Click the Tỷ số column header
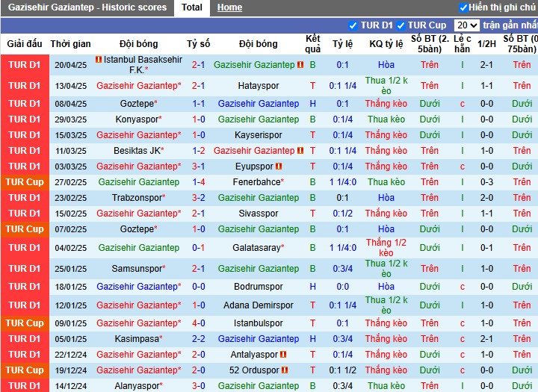This screenshot has height=392, width=538. tap(198, 44)
